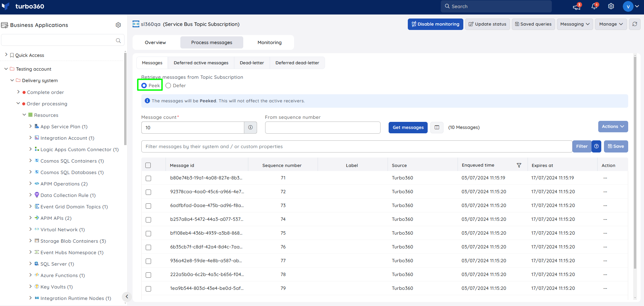This screenshot has height=306, width=644.
Task: Click the From sequence number field
Action: click(323, 128)
